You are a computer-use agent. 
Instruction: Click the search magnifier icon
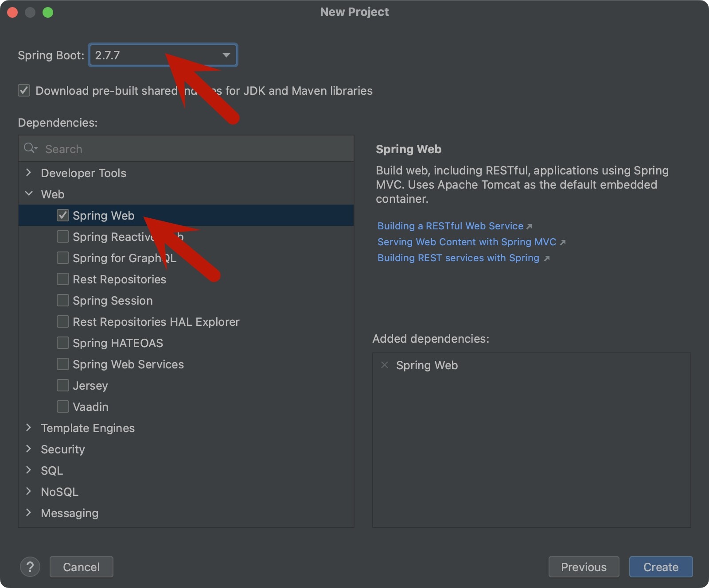click(30, 148)
